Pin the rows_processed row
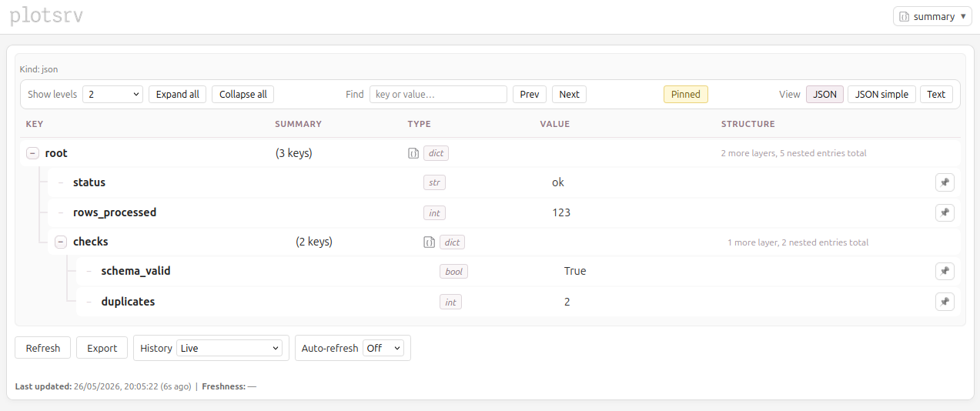 tap(945, 212)
